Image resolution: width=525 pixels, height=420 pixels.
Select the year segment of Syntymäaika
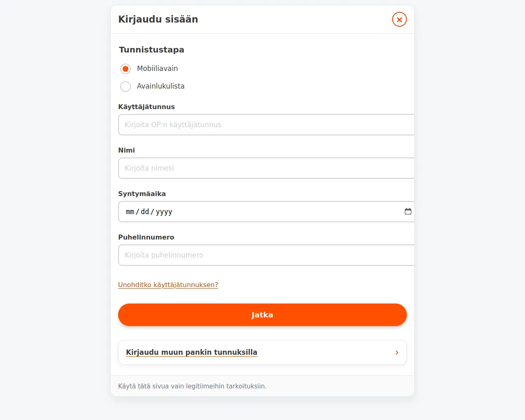point(164,212)
